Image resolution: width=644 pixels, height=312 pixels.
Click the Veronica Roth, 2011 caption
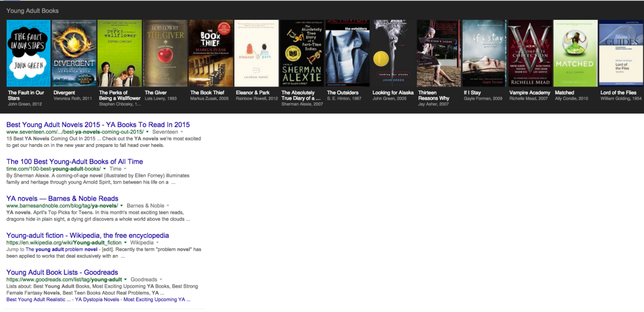pyautogui.click(x=72, y=99)
